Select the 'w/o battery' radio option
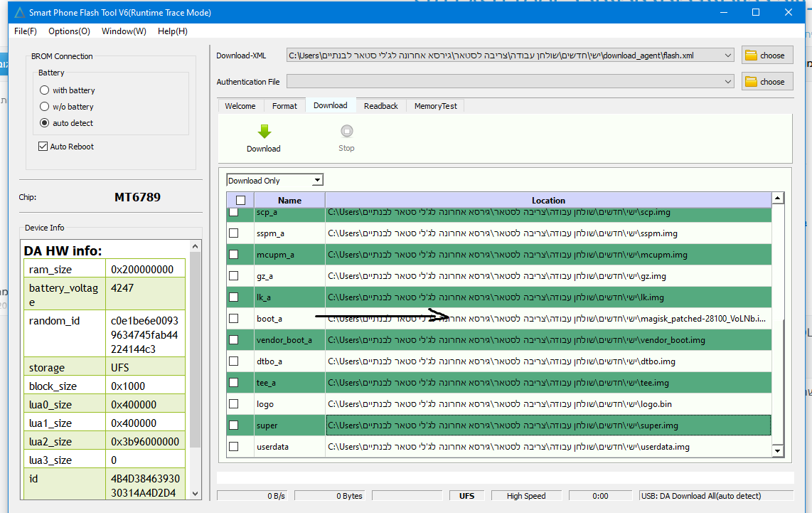This screenshot has width=812, height=513. point(45,107)
